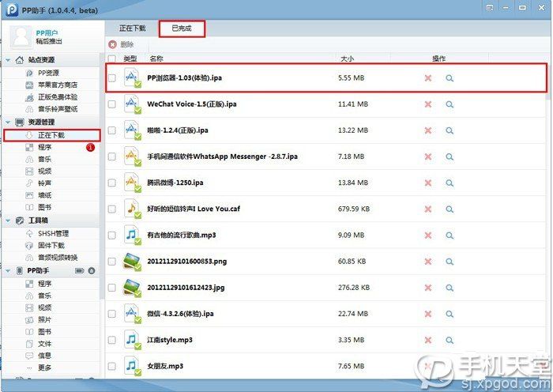Open 照片 under PP助手 device
Image resolution: width=553 pixels, height=392 pixels.
pos(44,319)
